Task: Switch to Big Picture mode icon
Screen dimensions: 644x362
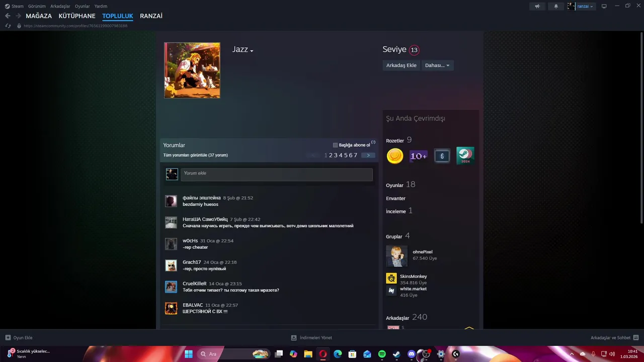Action: [x=604, y=6]
